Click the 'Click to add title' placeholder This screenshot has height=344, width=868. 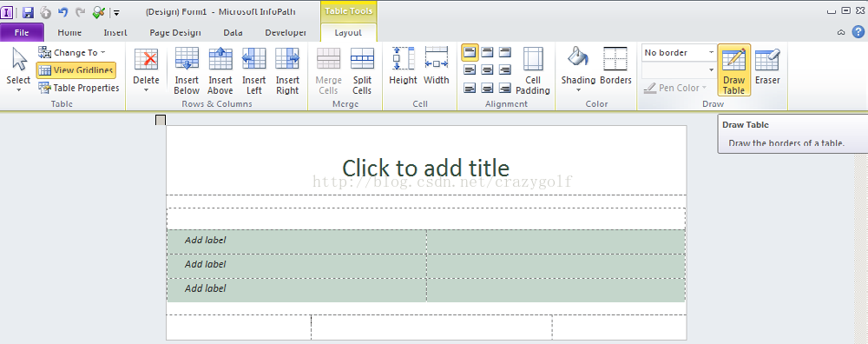click(425, 168)
